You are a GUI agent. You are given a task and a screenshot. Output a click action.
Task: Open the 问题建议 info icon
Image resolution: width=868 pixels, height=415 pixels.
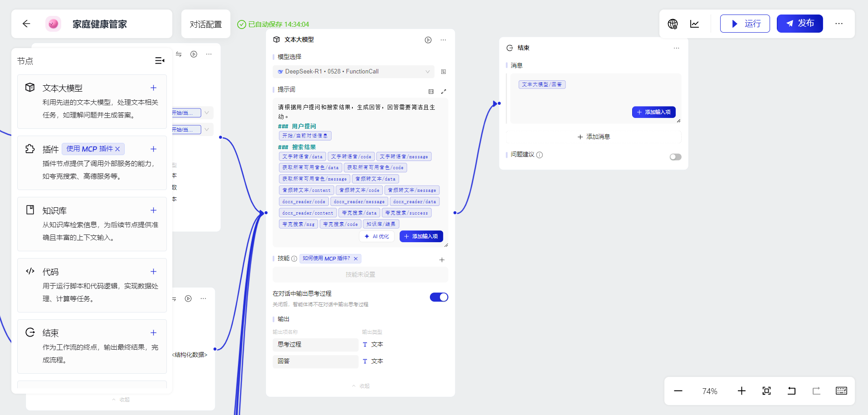pos(540,155)
